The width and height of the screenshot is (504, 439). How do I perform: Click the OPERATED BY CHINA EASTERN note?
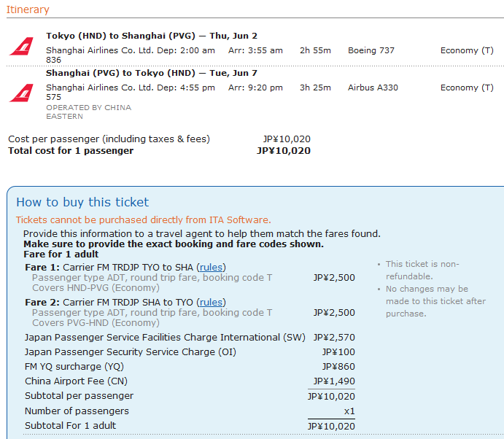pyautogui.click(x=88, y=112)
